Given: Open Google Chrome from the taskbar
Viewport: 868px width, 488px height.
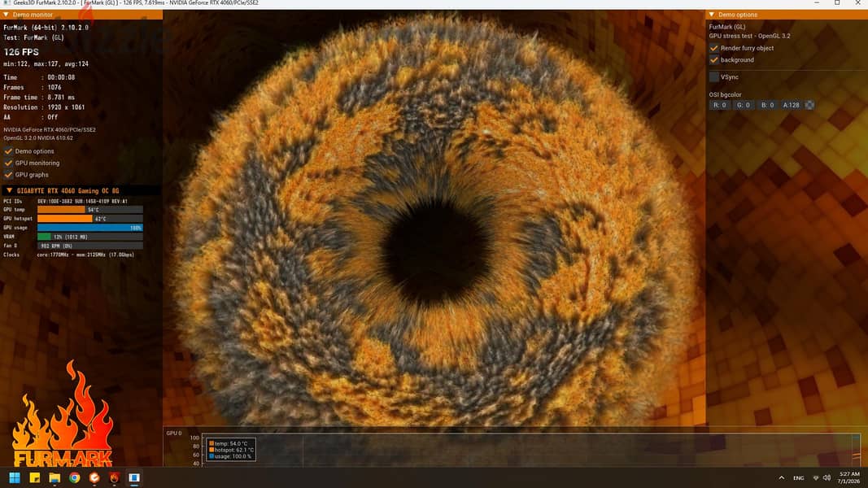Looking at the screenshot, I should pyautogui.click(x=74, y=477).
